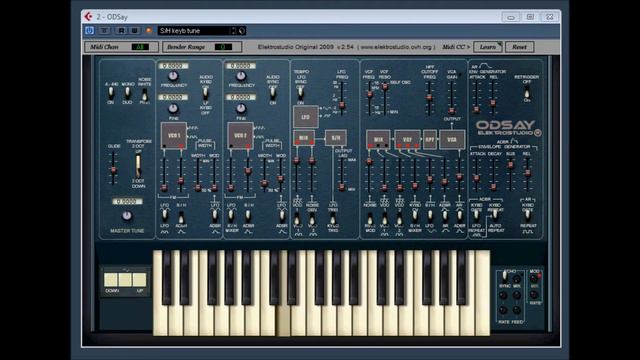
Task: Click the ODSay Elektrostudio logo
Action: click(x=508, y=128)
